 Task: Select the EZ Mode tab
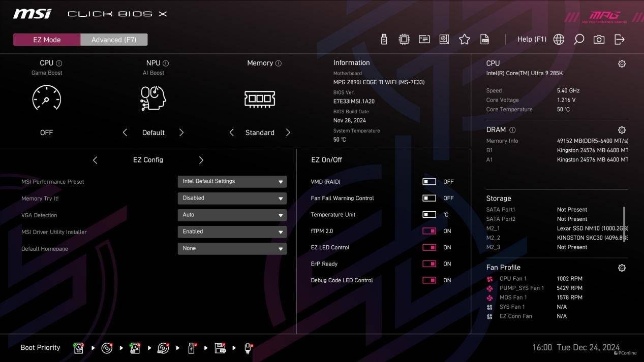pyautogui.click(x=47, y=40)
